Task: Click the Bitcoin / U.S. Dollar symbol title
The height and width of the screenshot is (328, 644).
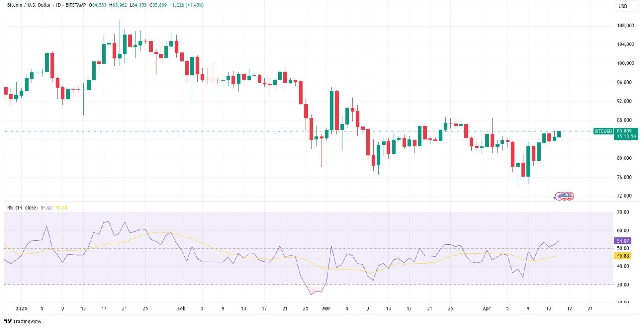Action: tap(29, 5)
